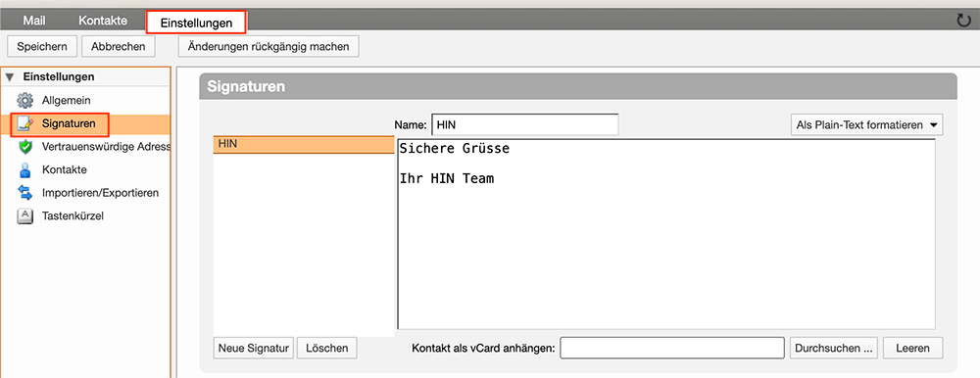
Task: Click the Importieren/Exportieren arrows icon
Action: tap(24, 193)
